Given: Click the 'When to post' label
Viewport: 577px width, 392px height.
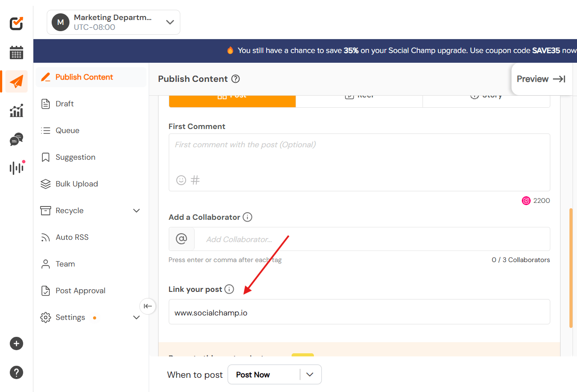Looking at the screenshot, I should [195, 375].
